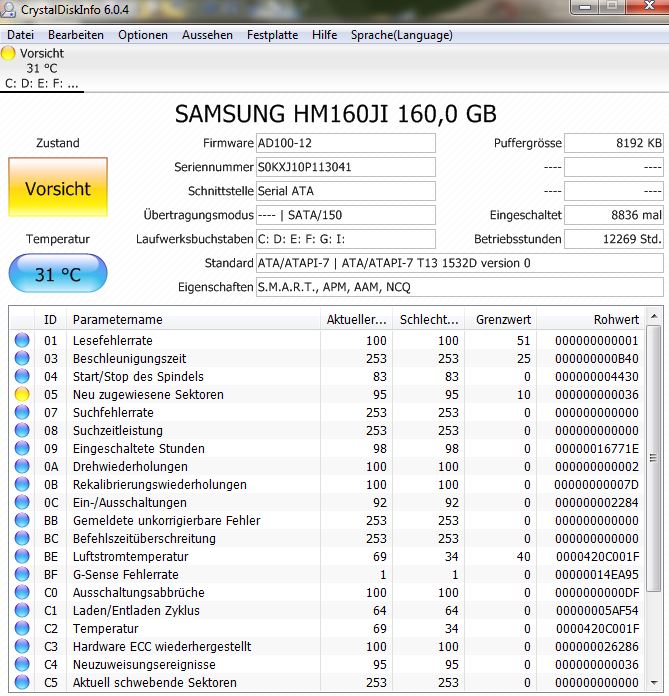The width and height of the screenshot is (669, 696).
Task: Open the Hilfe menu
Action: pyautogui.click(x=325, y=35)
